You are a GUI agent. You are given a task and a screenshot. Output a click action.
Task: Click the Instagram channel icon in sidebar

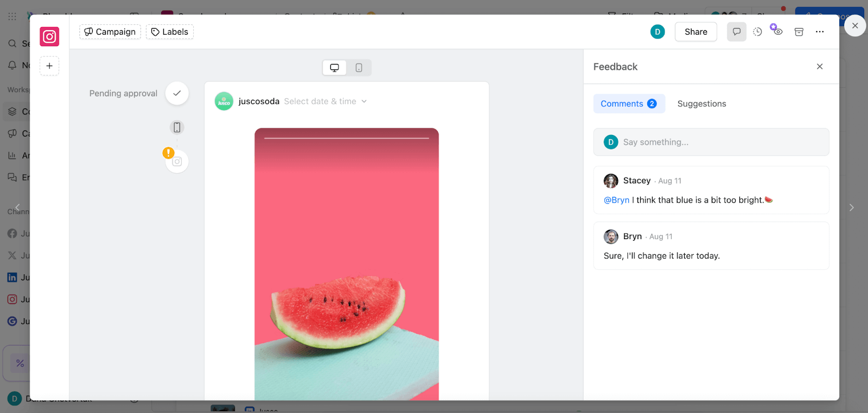tap(49, 37)
